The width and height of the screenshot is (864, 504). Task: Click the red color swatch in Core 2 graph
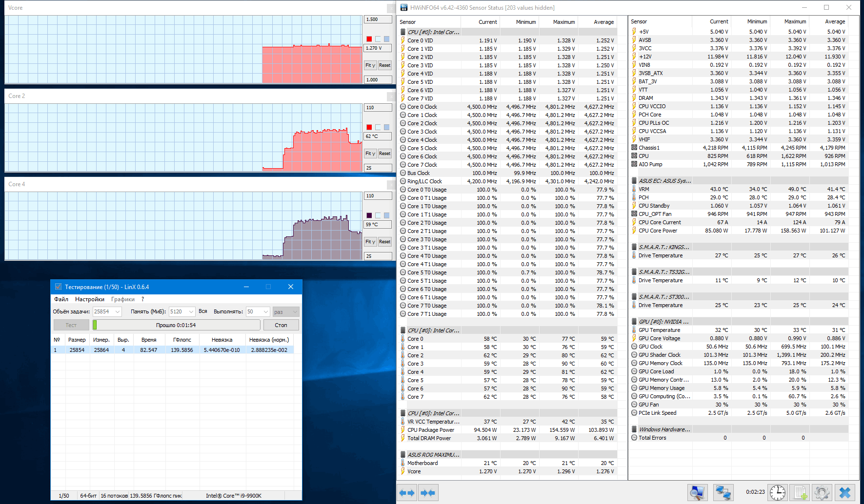pyautogui.click(x=369, y=127)
